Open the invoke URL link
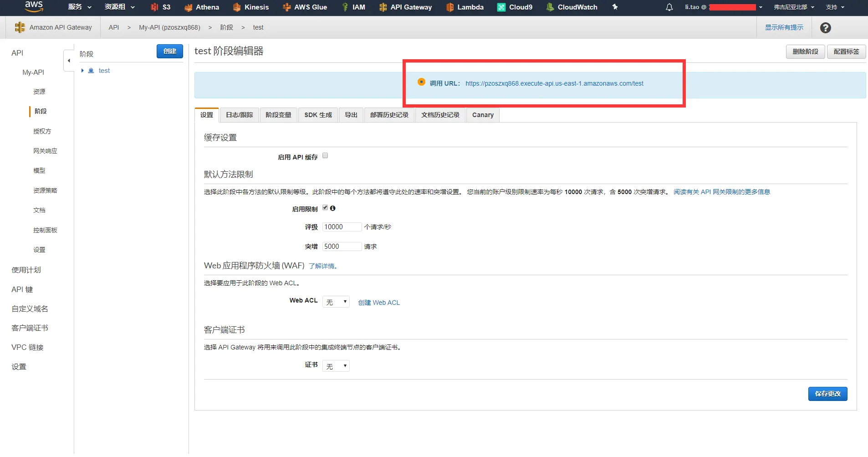The image size is (868, 457). tap(554, 84)
